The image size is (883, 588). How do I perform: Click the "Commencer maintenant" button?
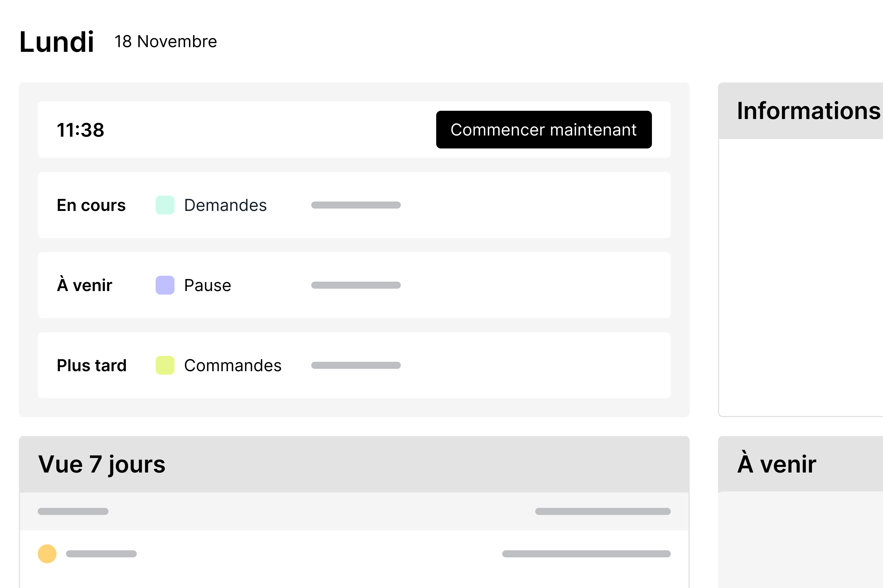click(x=543, y=130)
